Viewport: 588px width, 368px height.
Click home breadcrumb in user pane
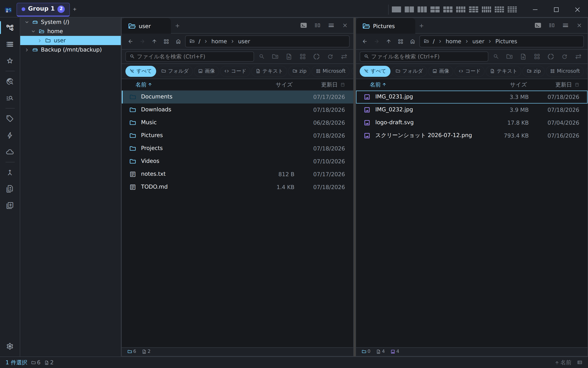pyautogui.click(x=219, y=41)
